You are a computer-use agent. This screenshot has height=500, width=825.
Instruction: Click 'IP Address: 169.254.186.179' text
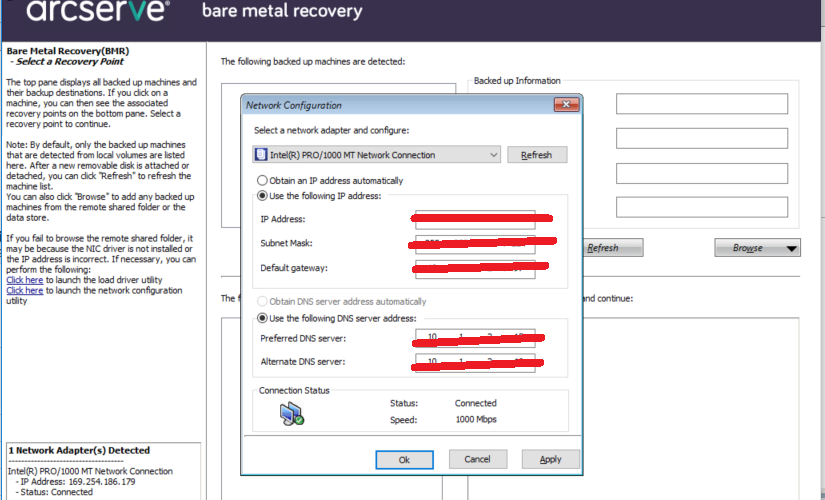click(78, 482)
